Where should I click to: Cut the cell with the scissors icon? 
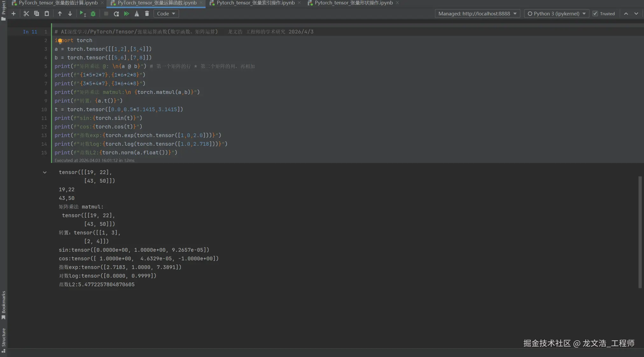(x=26, y=14)
